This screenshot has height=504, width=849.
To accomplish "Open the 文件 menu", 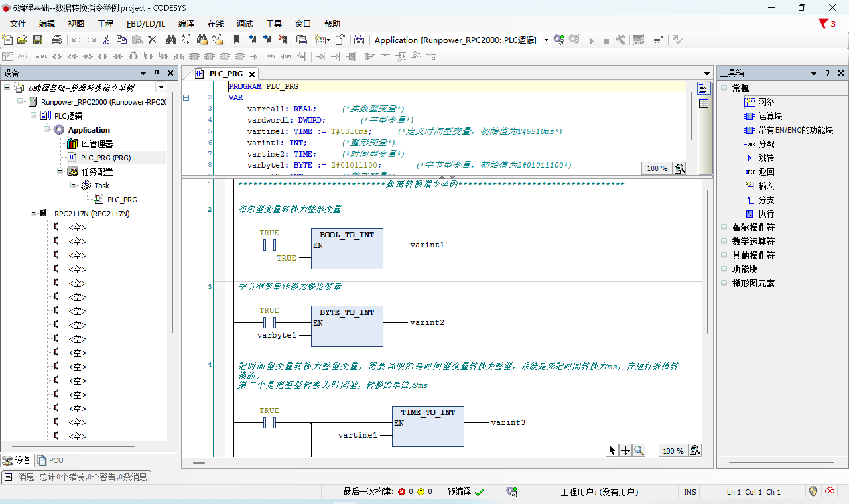I will tap(18, 24).
